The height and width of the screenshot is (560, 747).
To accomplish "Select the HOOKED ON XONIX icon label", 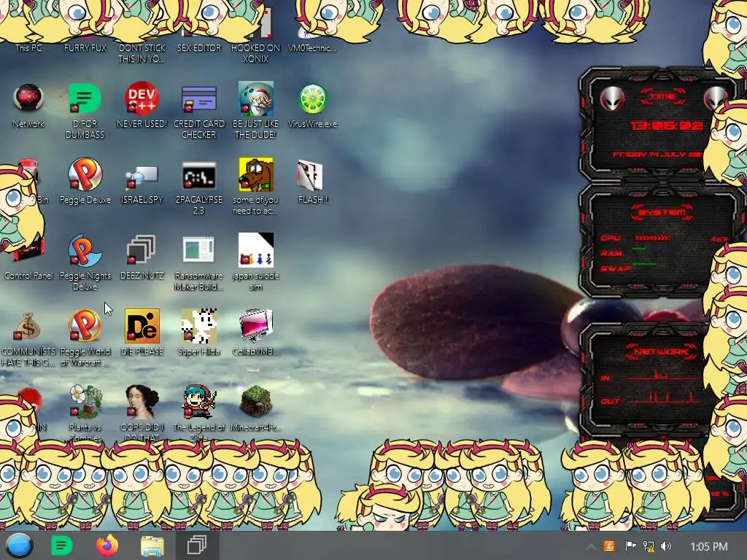I will point(256,53).
